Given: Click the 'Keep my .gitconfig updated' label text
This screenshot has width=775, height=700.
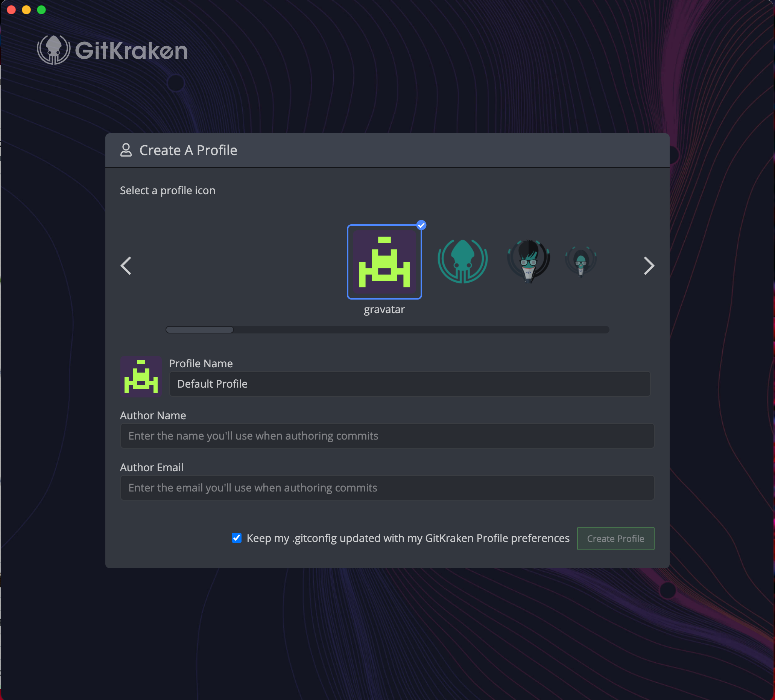Looking at the screenshot, I should click(x=408, y=538).
